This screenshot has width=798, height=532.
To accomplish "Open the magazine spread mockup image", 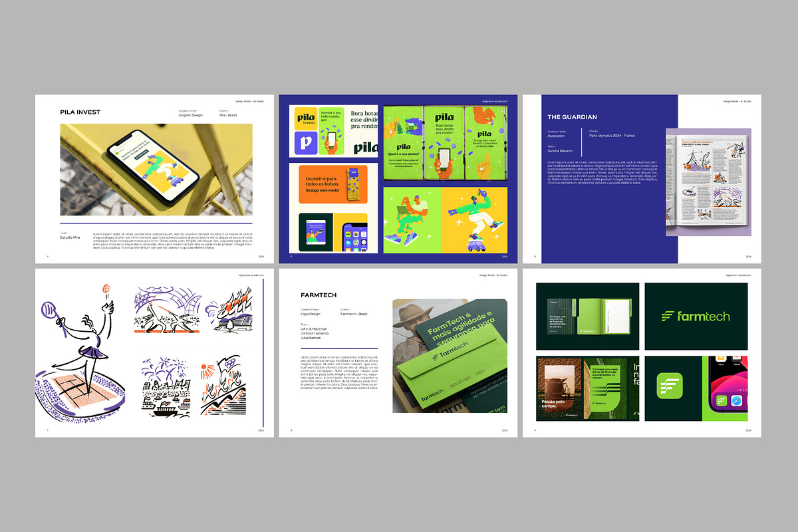I will (708, 183).
